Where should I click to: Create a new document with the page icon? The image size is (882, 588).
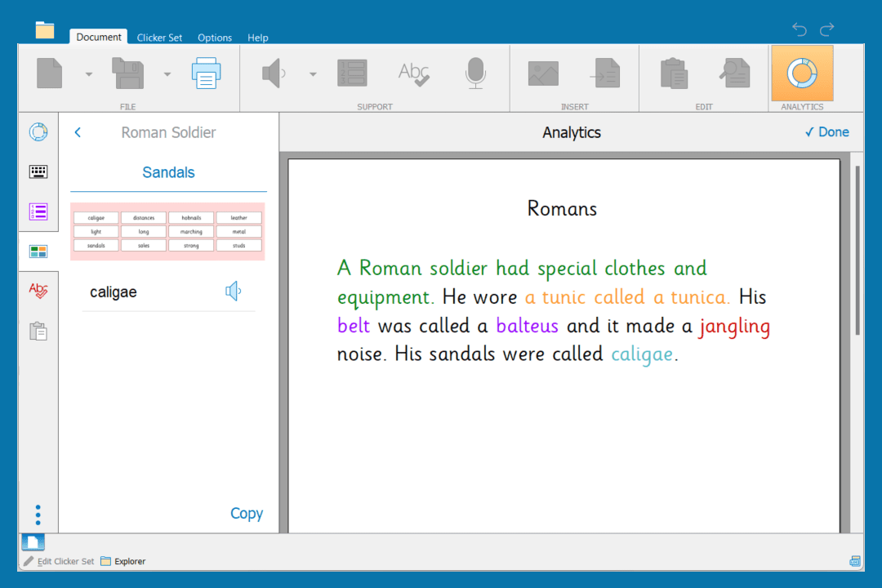point(50,73)
